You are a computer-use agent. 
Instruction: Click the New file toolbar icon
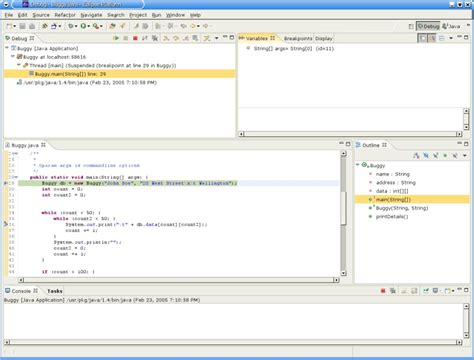9,26
